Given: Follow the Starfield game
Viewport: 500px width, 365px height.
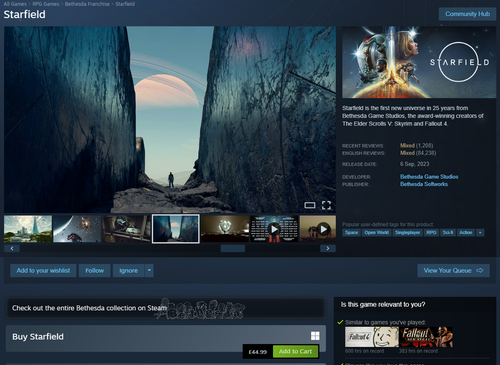Looking at the screenshot, I should pos(95,270).
